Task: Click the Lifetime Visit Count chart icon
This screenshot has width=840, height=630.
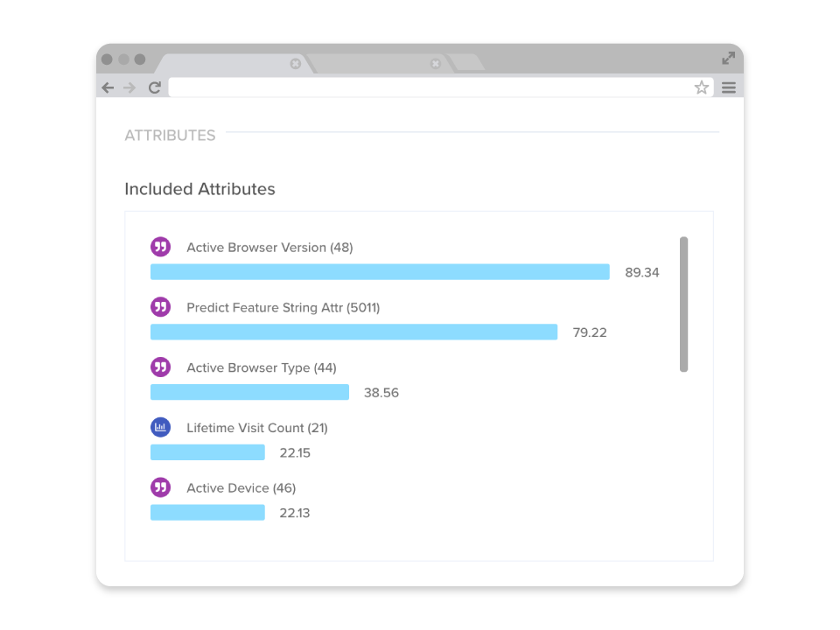Action: [160, 427]
